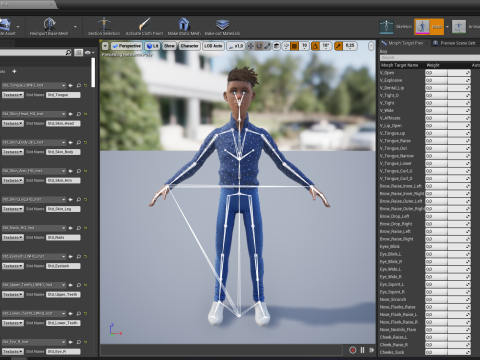Select the Mesh editor mode button
The width and height of the screenshot is (480, 360).
click(429, 27)
